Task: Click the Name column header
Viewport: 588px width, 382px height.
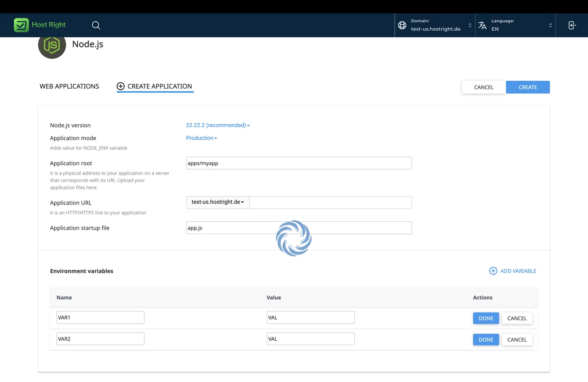Action: tap(64, 297)
